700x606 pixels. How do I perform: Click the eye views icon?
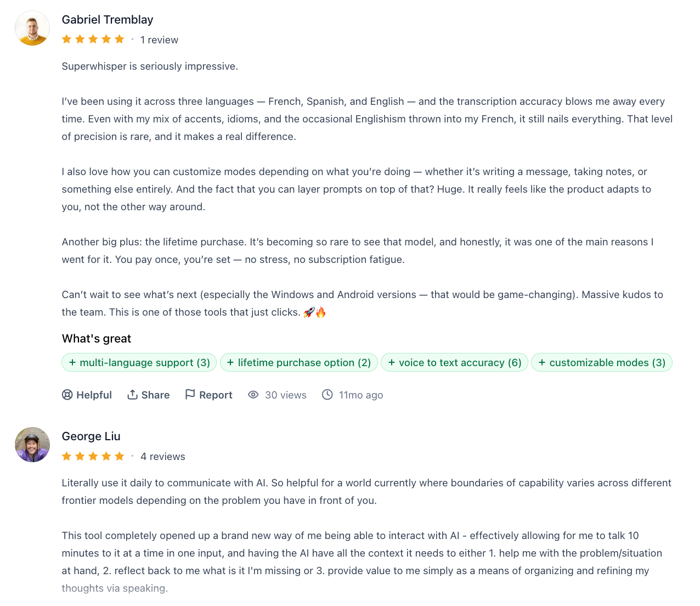pyautogui.click(x=253, y=395)
